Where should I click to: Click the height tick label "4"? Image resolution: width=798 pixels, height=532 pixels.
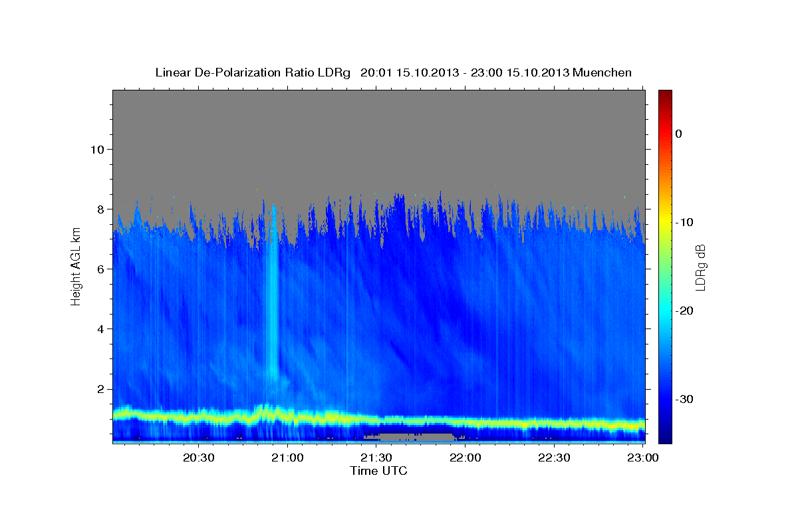[99, 329]
